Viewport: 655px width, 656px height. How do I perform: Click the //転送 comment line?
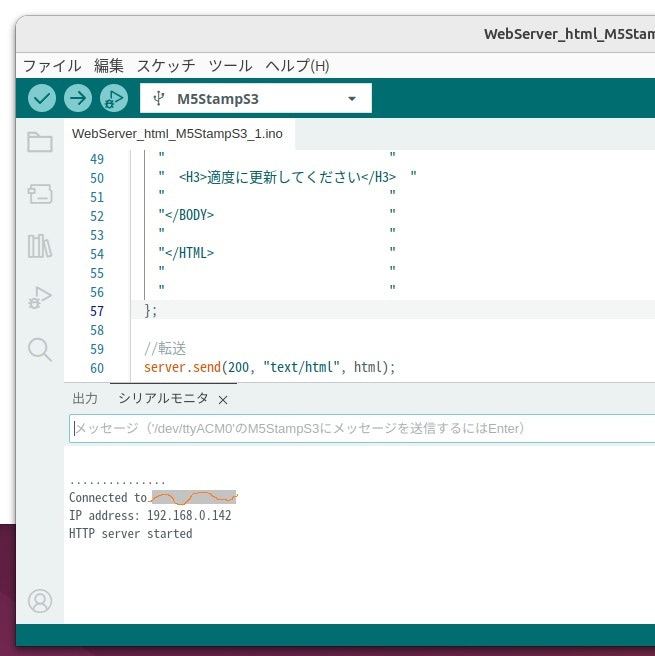click(x=165, y=348)
